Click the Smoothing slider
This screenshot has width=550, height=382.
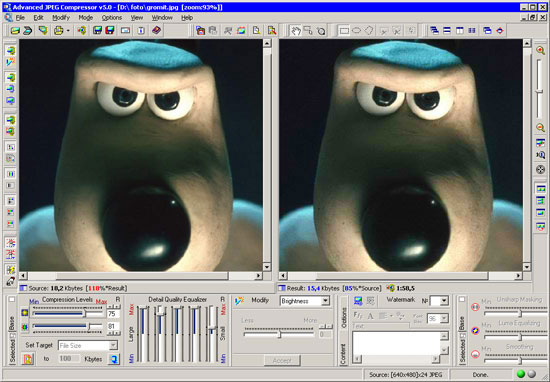516,360
